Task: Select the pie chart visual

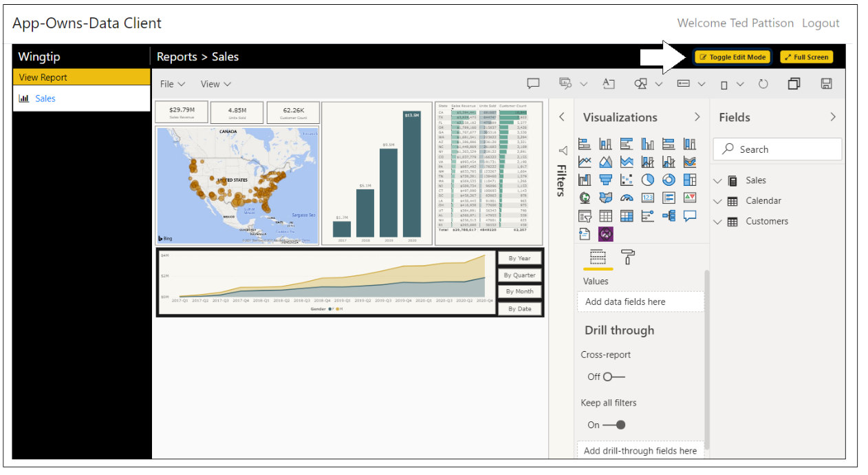Action: pyautogui.click(x=647, y=180)
